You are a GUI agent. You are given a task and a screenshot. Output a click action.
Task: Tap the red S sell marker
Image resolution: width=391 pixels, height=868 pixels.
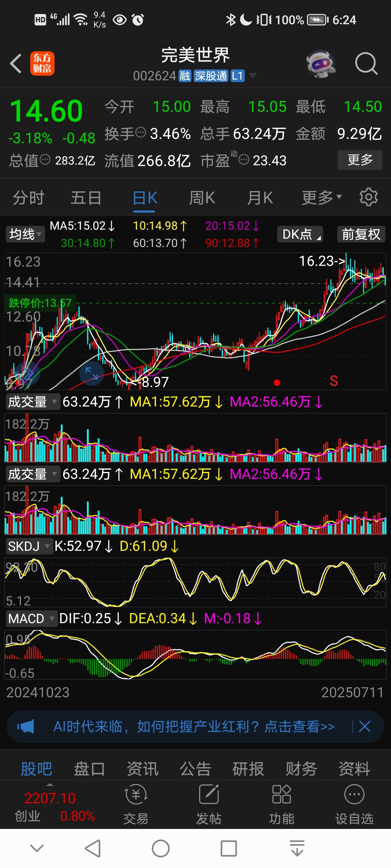click(x=334, y=381)
